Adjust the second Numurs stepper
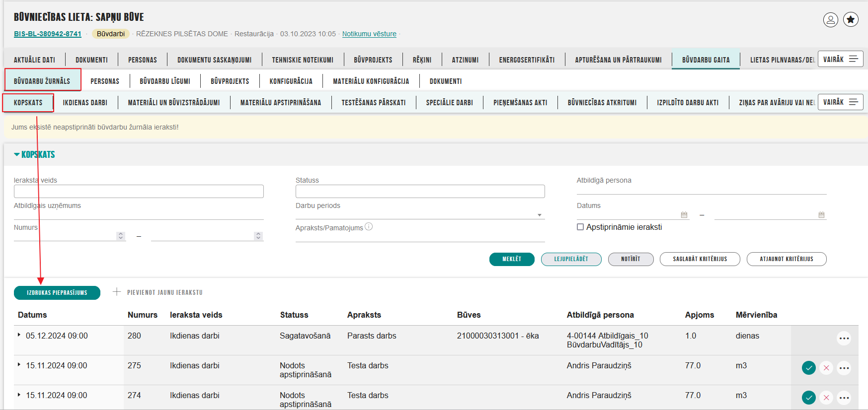The image size is (868, 410). [258, 236]
